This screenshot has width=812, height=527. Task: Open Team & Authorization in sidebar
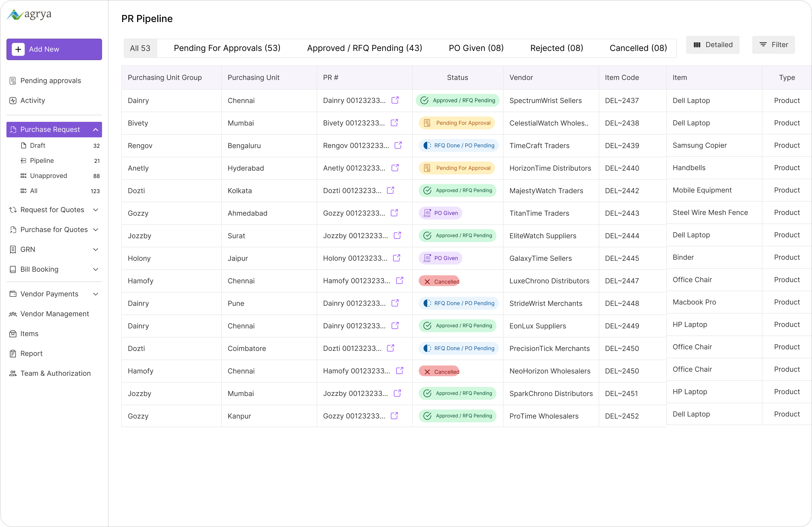click(56, 373)
